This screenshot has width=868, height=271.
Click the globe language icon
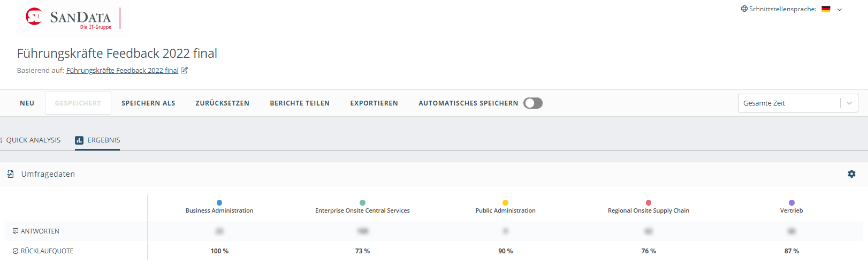(744, 9)
